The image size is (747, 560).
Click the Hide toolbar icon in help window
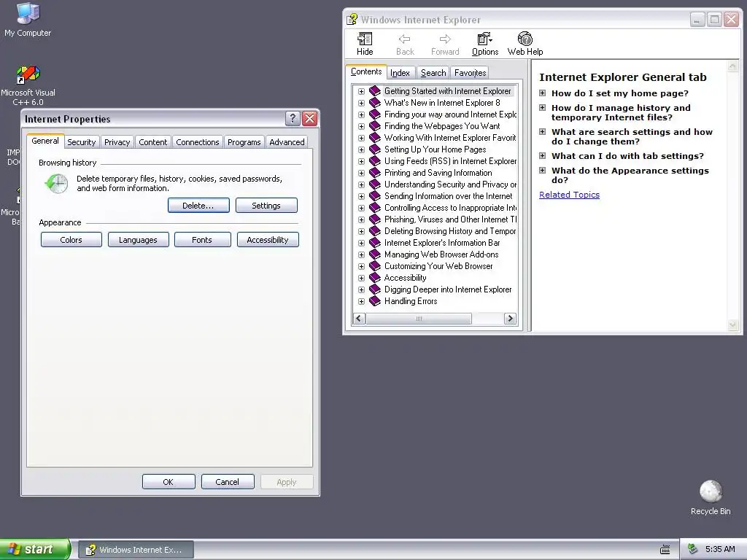click(365, 39)
